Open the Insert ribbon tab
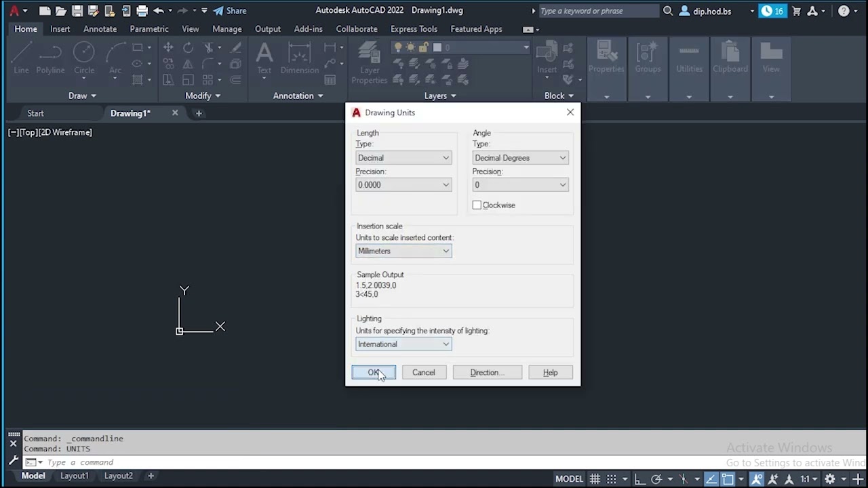Viewport: 868px width, 488px height. click(60, 29)
